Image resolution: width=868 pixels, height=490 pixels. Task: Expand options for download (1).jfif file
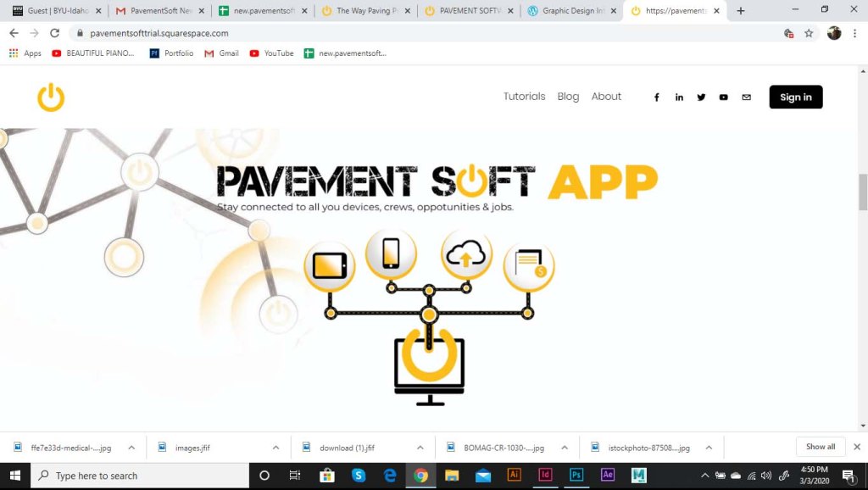coord(420,448)
